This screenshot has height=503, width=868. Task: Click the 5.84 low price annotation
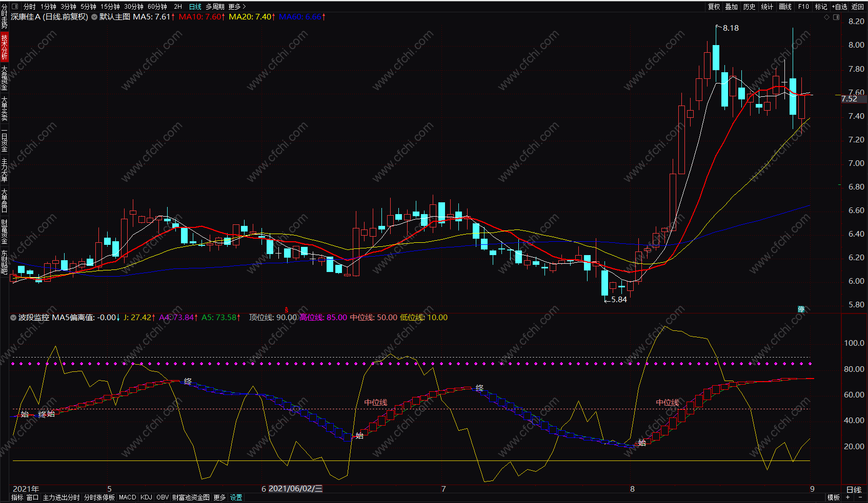619,300
